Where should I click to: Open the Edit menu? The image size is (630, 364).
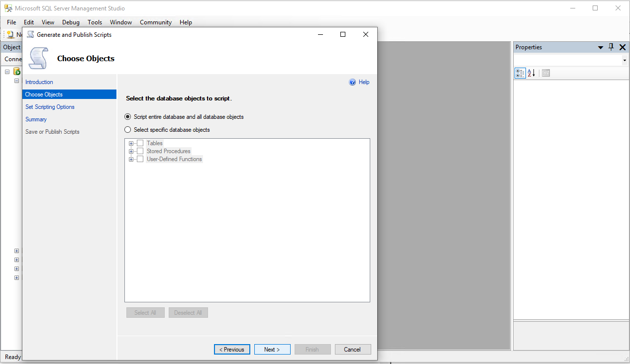29,22
